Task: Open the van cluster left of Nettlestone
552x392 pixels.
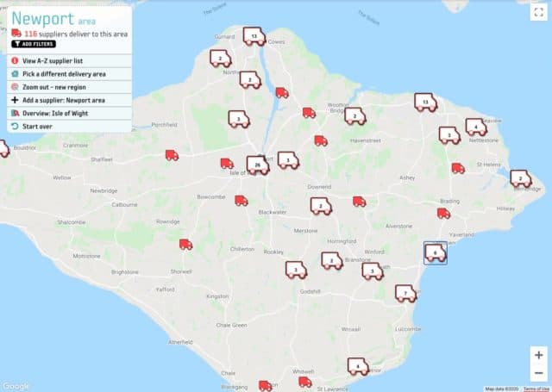Action: (449, 135)
